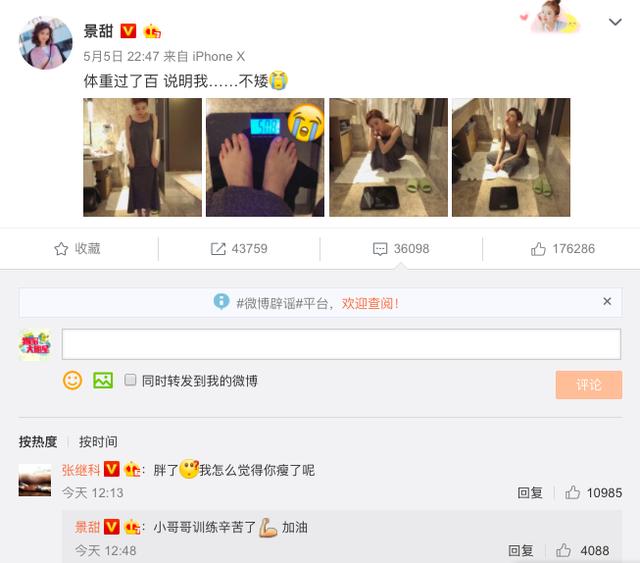Screen dimensions: 640x563
Task: Click the 欢迎查阅 link
Action: [x=370, y=303]
